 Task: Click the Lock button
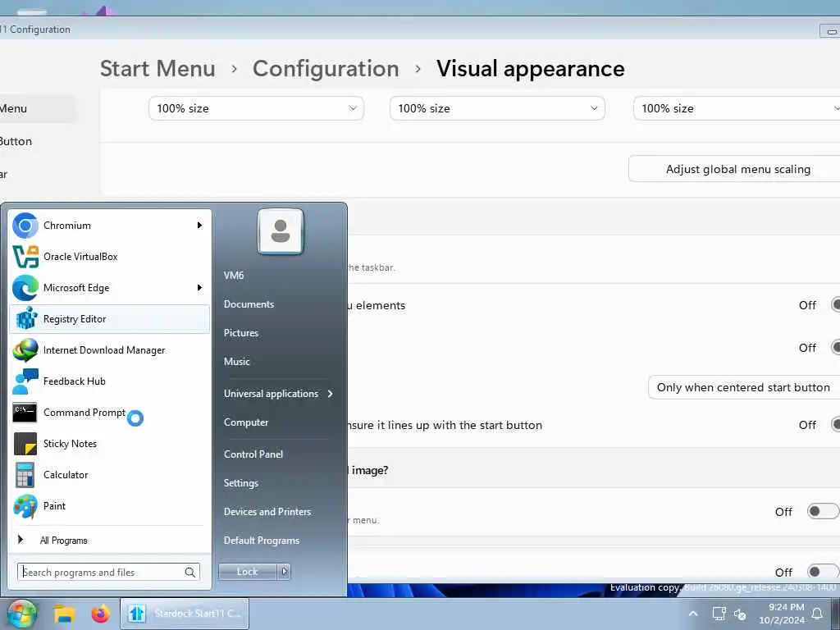tap(248, 572)
